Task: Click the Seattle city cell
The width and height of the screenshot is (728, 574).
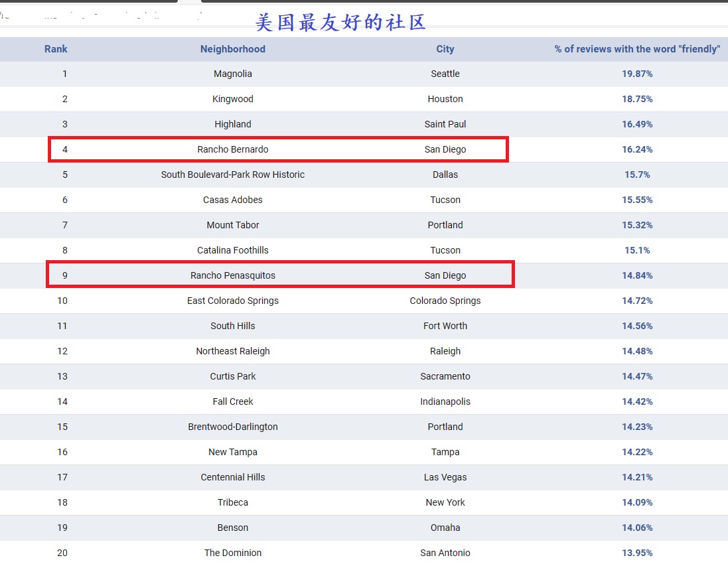Action: click(445, 74)
